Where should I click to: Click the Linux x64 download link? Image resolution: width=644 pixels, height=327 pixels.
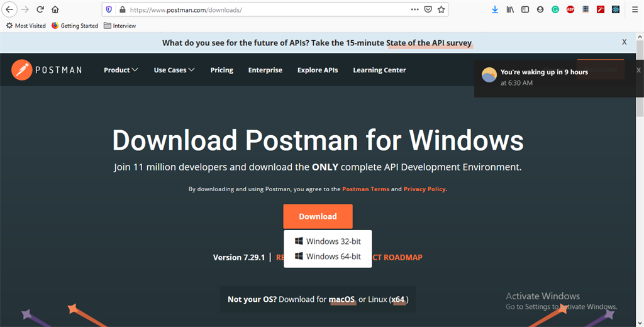(x=398, y=299)
